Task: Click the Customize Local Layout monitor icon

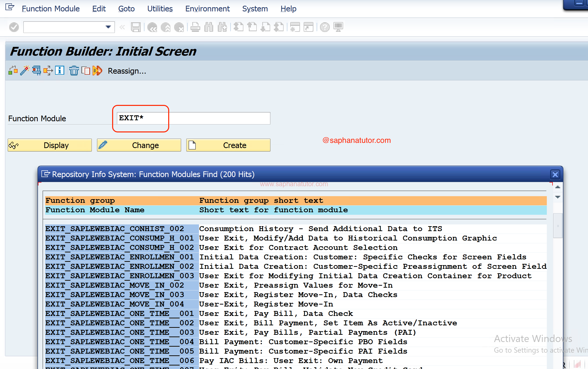Action: pos(338,27)
